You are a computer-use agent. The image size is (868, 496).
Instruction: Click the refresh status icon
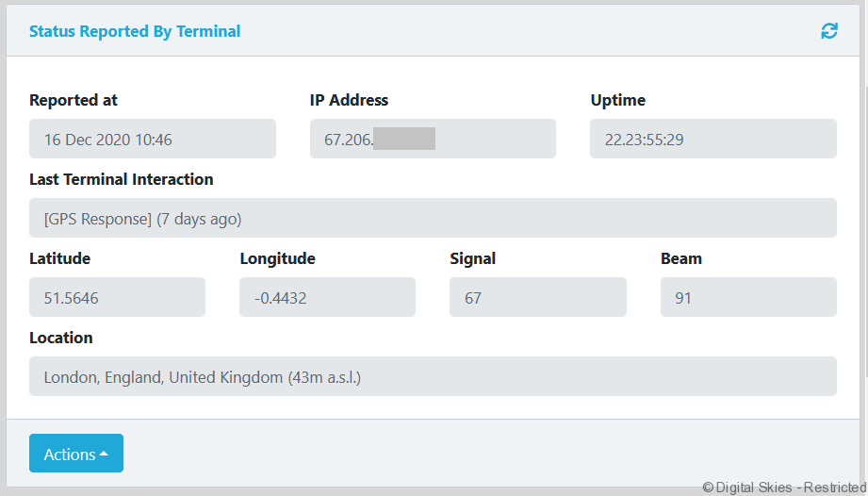(x=829, y=31)
